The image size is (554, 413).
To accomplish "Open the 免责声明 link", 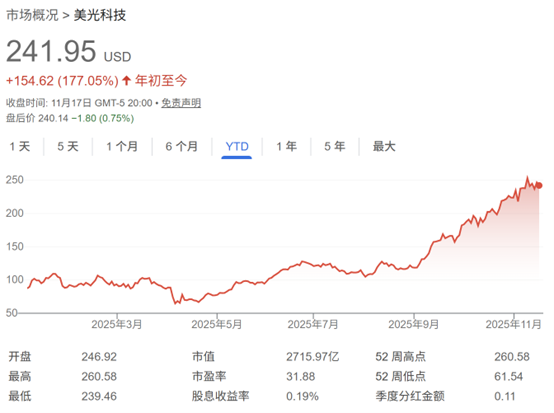I will pos(181,103).
